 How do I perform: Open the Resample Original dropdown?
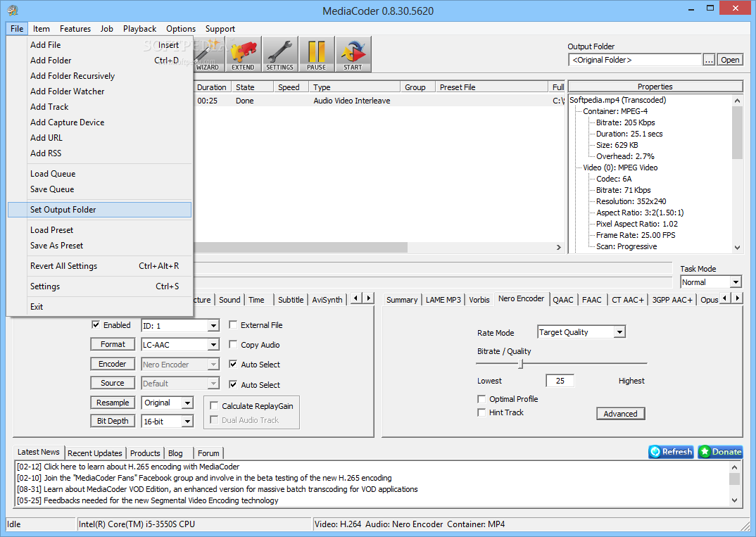tap(187, 403)
